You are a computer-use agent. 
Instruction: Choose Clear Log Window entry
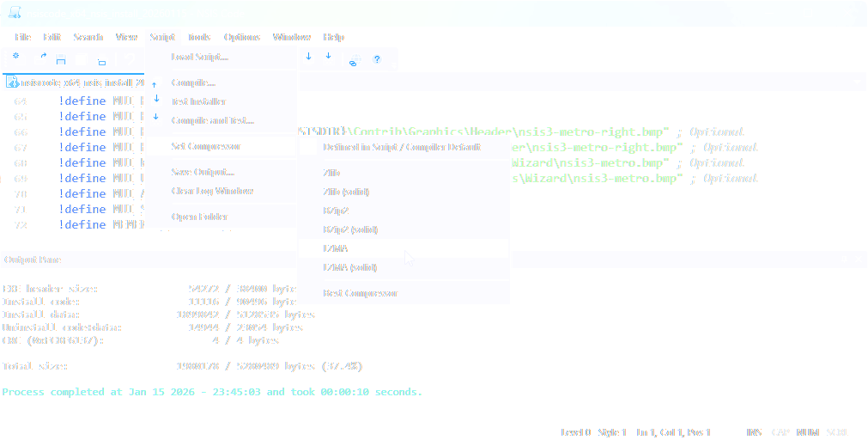coord(222,191)
